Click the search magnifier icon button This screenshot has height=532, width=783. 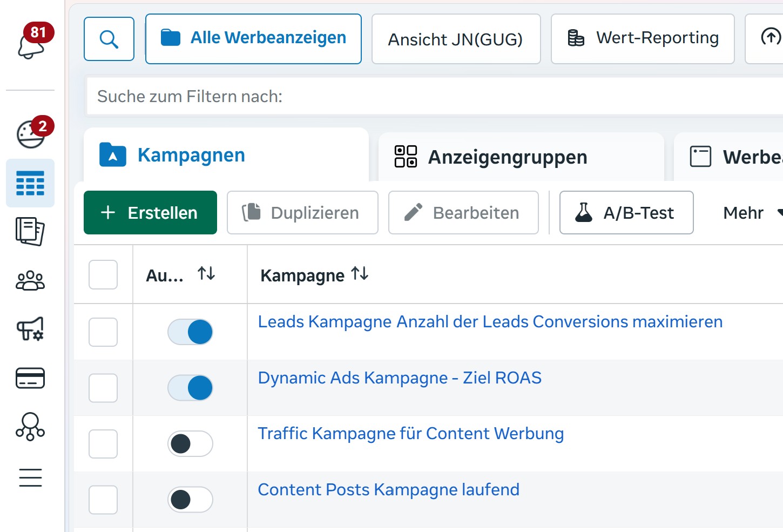(109, 39)
